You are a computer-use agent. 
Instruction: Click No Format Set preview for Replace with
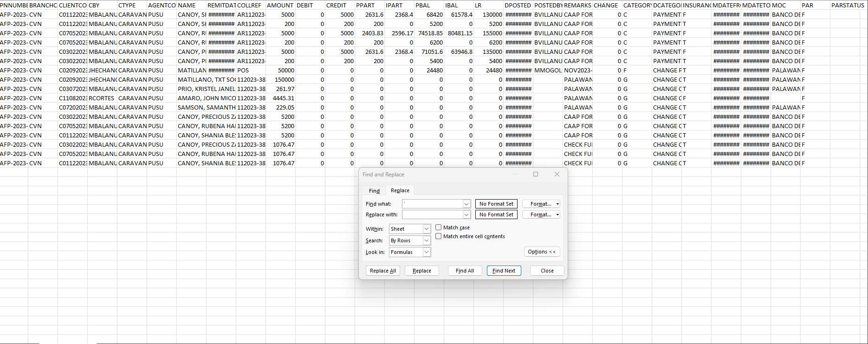496,214
